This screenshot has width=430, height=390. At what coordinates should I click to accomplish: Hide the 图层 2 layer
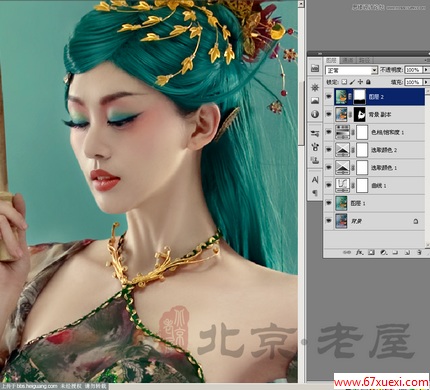tap(329, 97)
